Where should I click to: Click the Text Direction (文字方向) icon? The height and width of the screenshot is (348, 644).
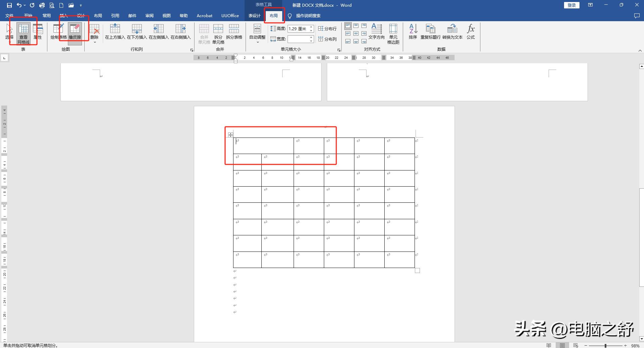[x=376, y=31]
